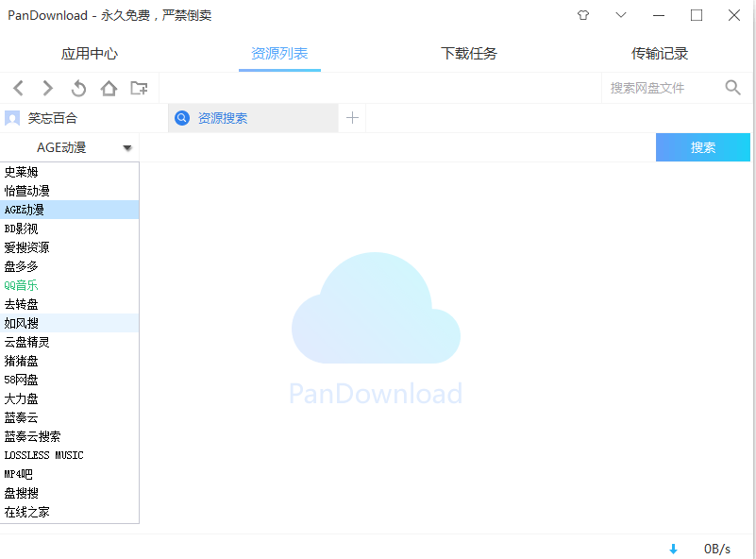Switch to the 传输记录 tab
This screenshot has width=756, height=559.
pyautogui.click(x=660, y=54)
